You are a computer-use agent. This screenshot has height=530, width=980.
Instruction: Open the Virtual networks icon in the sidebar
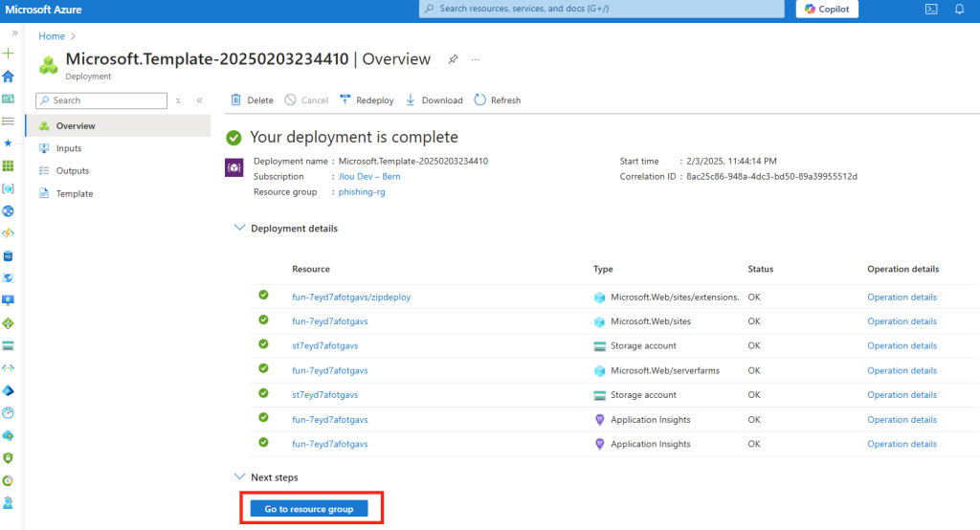coord(8,368)
